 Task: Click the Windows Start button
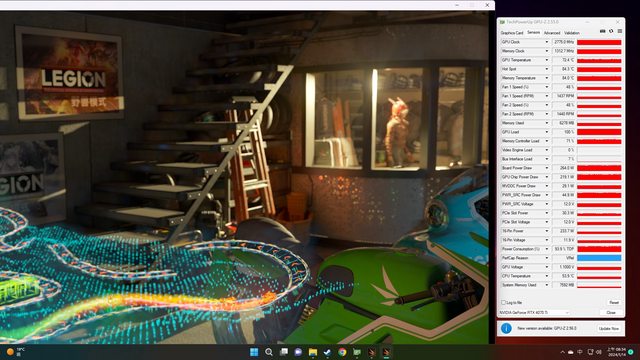click(254, 352)
